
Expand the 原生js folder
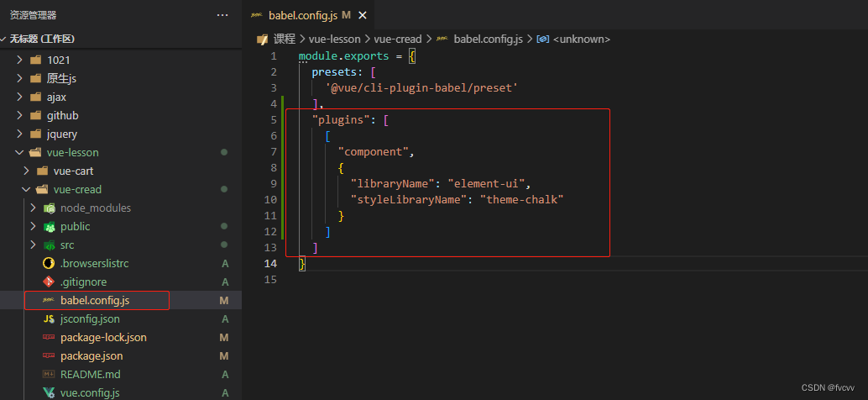pos(20,79)
